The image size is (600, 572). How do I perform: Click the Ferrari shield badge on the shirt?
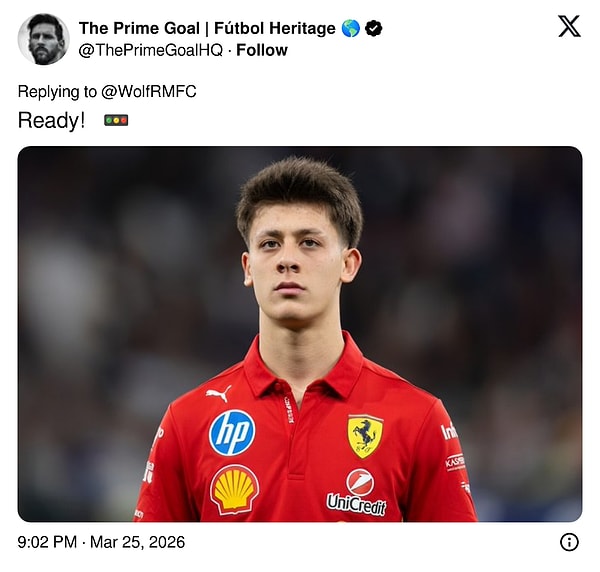(x=365, y=435)
